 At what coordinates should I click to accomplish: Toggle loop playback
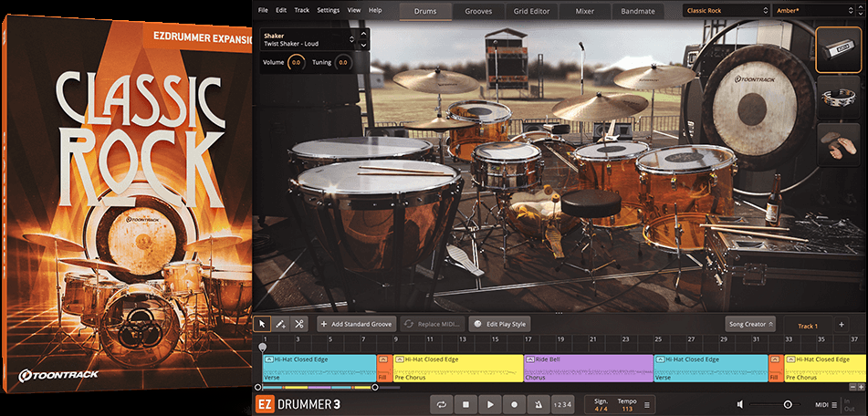441,405
